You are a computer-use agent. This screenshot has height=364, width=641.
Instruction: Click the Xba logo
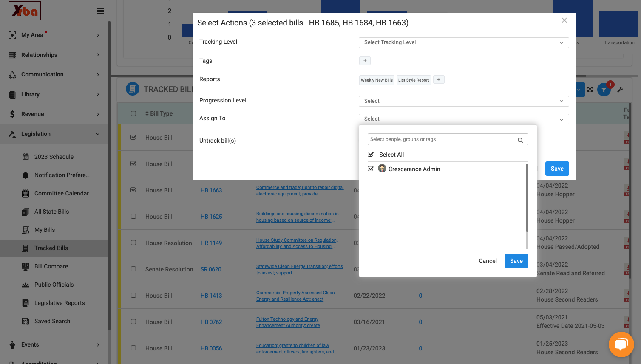tap(25, 11)
